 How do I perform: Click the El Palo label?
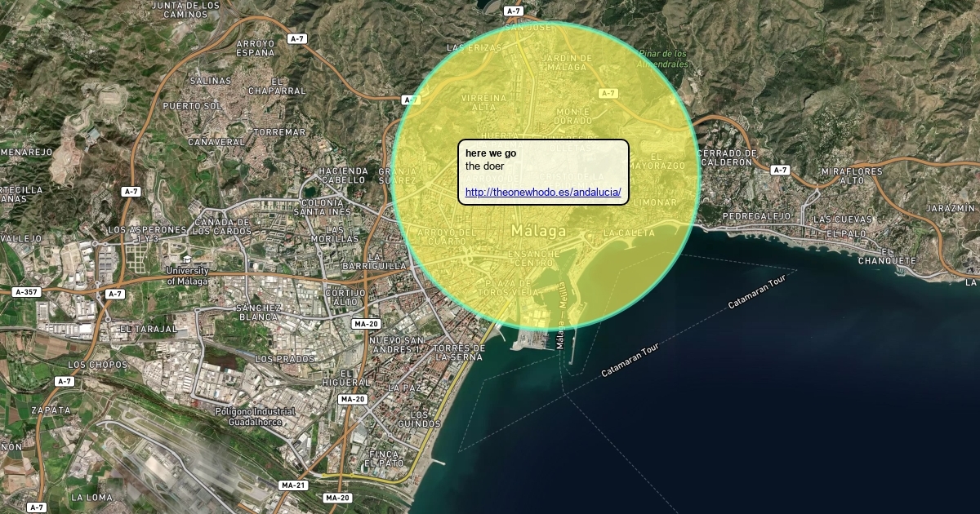coord(845,234)
